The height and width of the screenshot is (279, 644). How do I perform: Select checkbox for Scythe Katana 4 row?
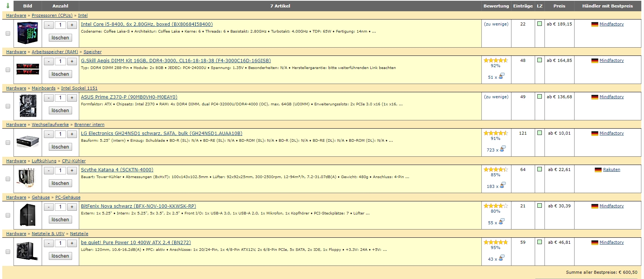(x=8, y=179)
